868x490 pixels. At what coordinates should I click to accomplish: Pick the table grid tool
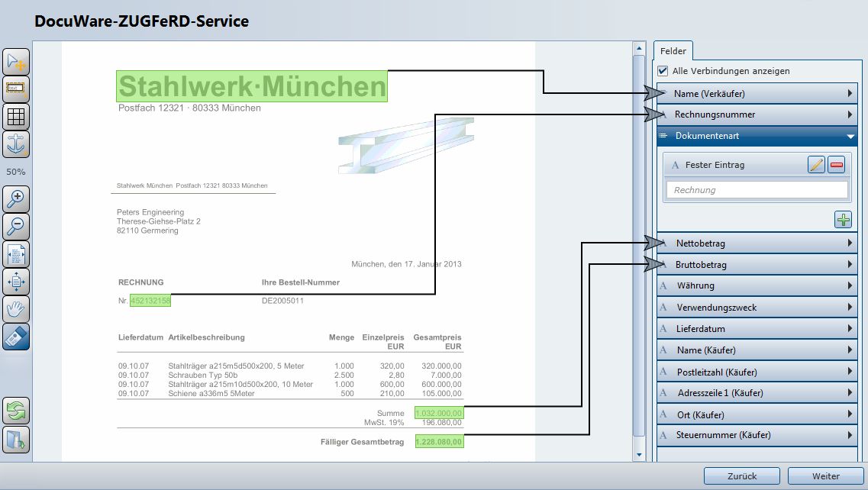16,117
